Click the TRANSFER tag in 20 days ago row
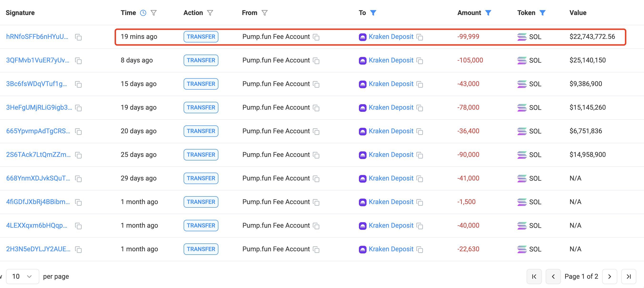The height and width of the screenshot is (288, 644). [201, 131]
